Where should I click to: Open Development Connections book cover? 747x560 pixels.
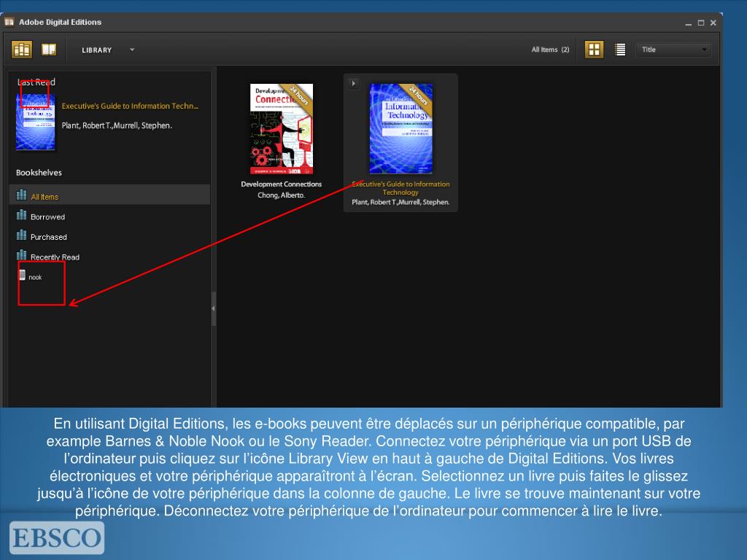(282, 129)
